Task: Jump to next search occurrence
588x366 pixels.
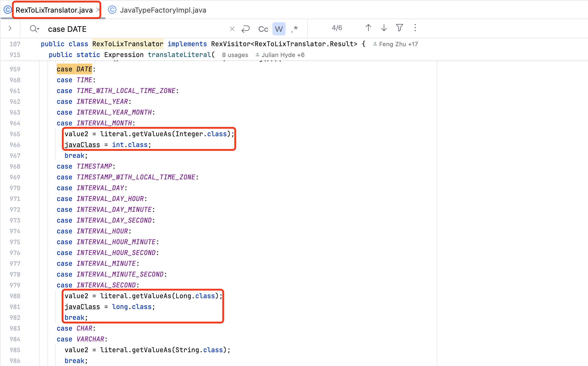Action: pos(384,28)
